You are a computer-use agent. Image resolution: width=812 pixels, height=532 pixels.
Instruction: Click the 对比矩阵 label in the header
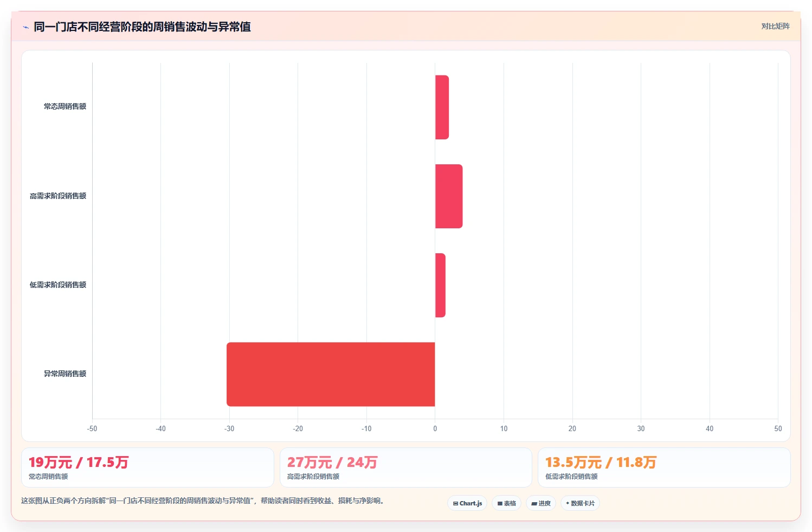pyautogui.click(x=775, y=26)
